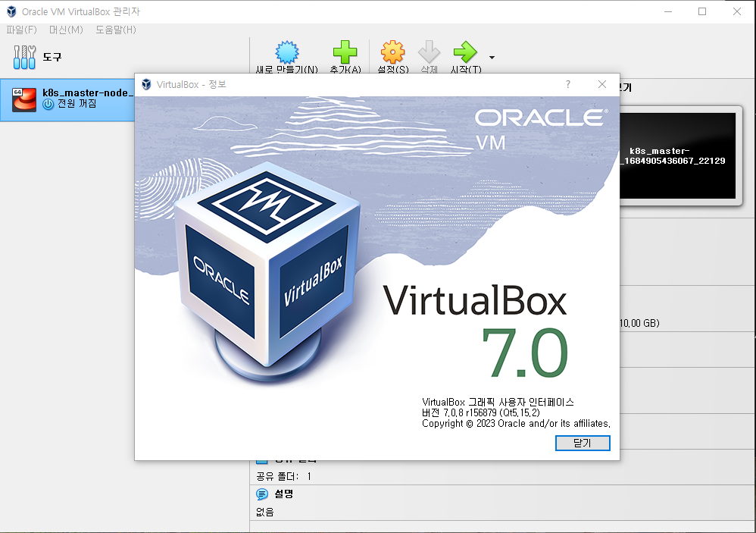The height and width of the screenshot is (533, 756).
Task: Click the green plus Add (추가) icon
Action: click(x=345, y=52)
